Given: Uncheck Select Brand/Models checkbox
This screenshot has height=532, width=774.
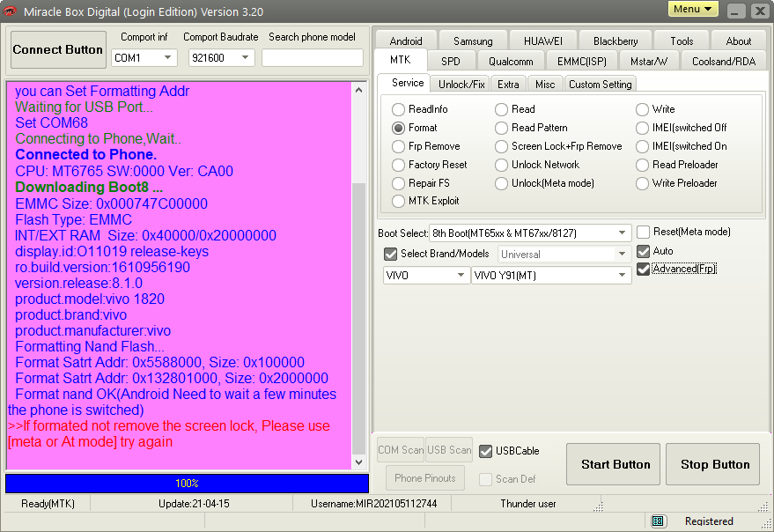Looking at the screenshot, I should [x=390, y=254].
